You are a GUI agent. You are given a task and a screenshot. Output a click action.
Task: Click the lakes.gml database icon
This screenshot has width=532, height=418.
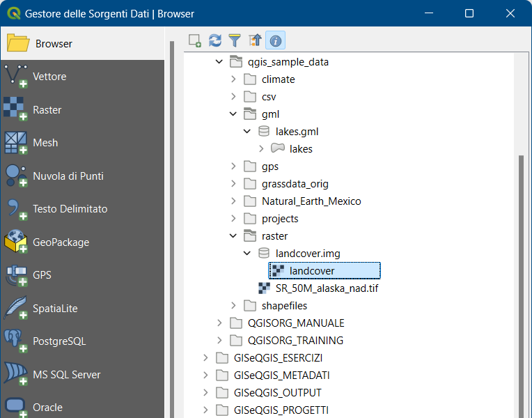tap(264, 131)
